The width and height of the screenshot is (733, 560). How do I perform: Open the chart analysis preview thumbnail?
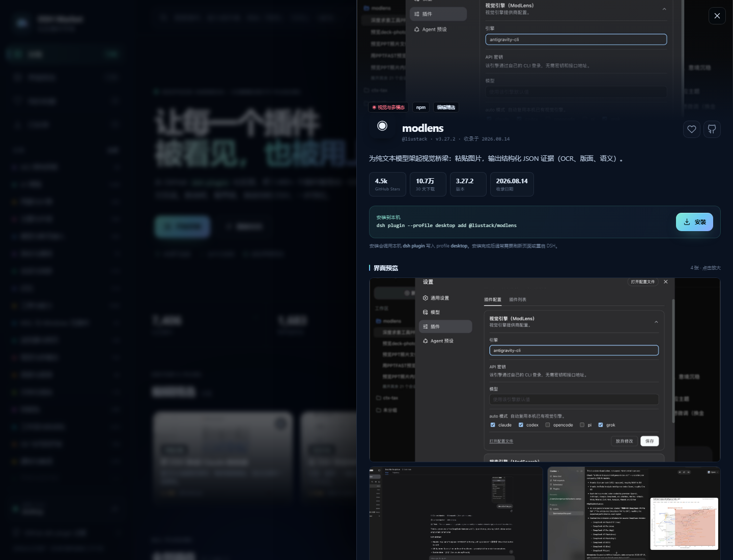634,513
